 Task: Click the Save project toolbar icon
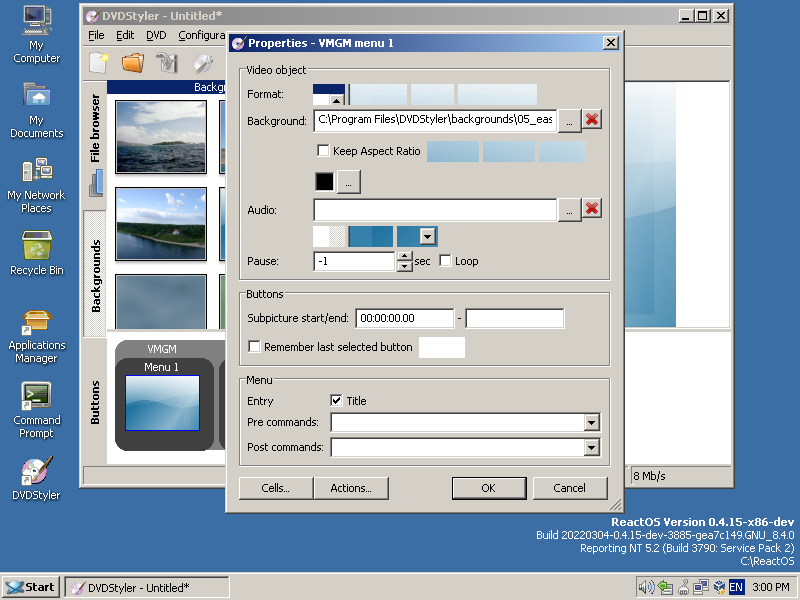tap(167, 63)
